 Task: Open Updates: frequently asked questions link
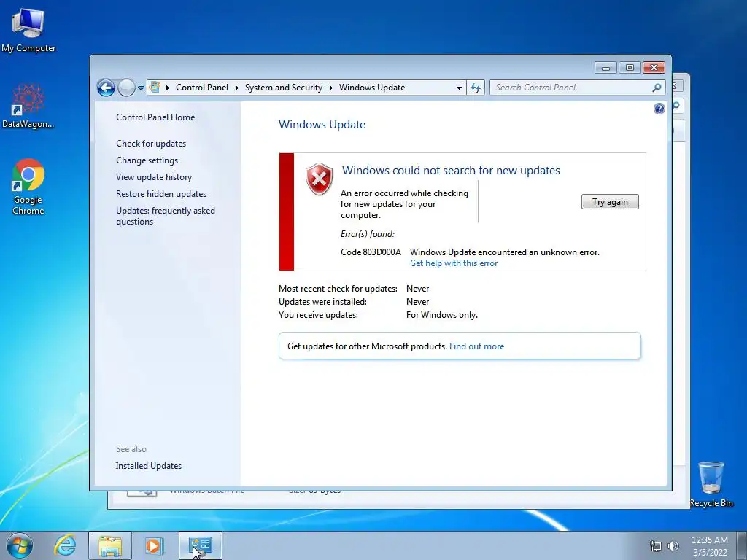click(x=166, y=216)
